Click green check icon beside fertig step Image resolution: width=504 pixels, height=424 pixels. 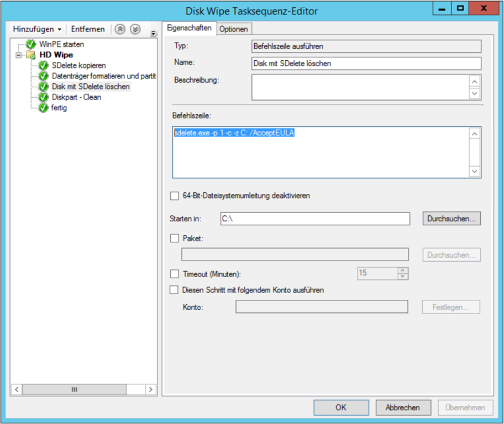point(44,108)
